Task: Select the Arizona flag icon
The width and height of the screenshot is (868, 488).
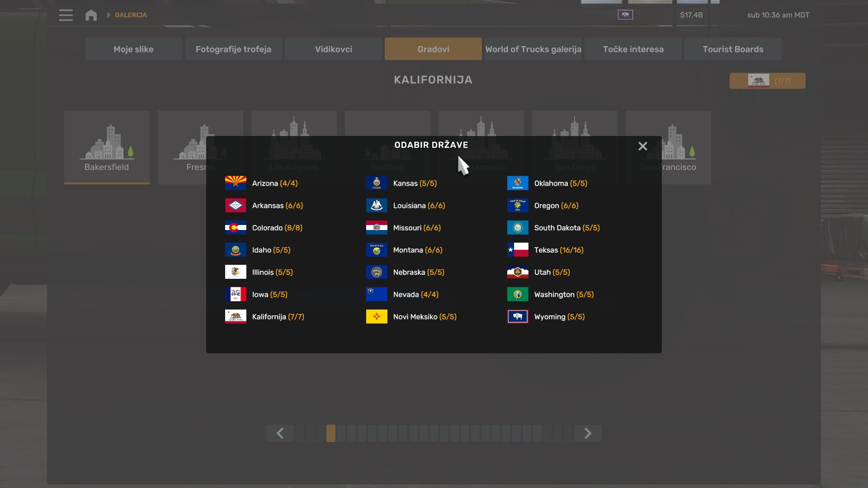Action: pos(236,183)
